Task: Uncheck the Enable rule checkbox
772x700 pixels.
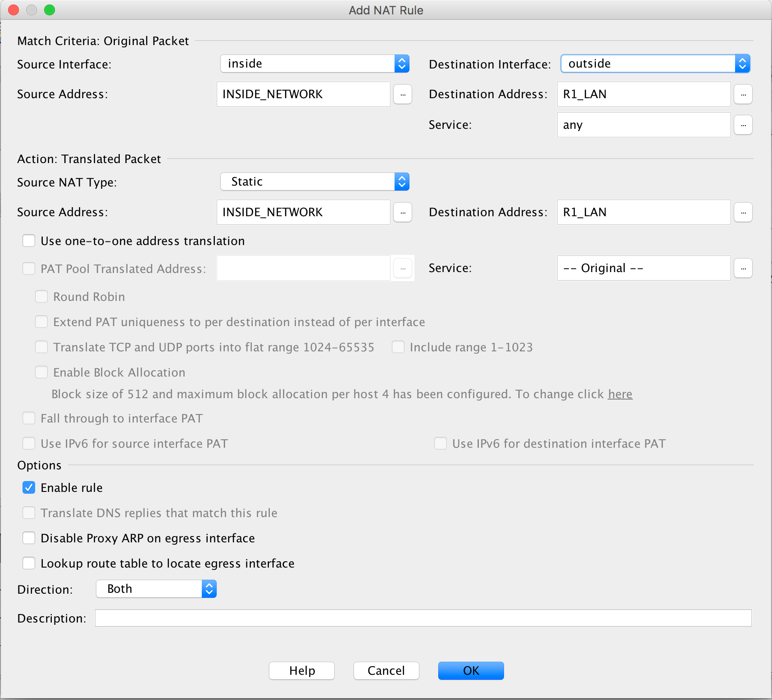Action: click(x=29, y=488)
